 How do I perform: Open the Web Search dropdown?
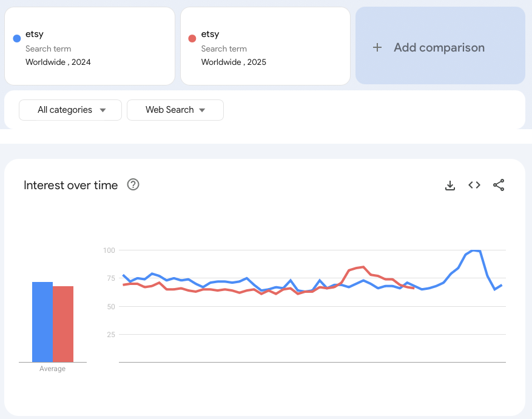tap(175, 110)
